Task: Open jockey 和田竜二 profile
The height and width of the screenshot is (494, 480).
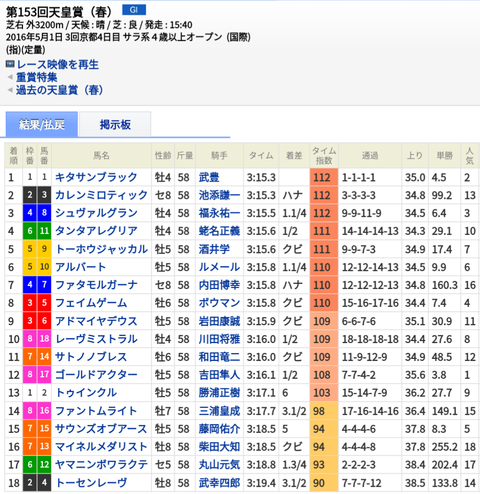Action: pos(219,357)
